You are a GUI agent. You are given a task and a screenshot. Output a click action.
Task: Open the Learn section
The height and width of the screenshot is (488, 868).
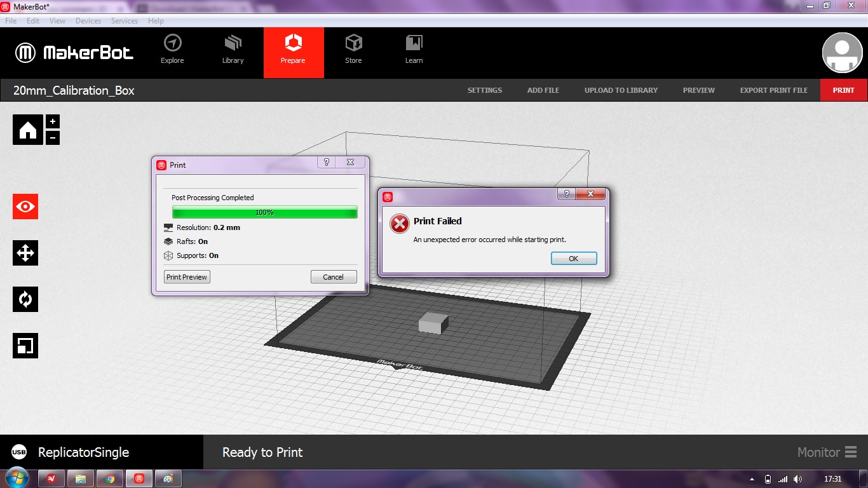click(x=414, y=50)
